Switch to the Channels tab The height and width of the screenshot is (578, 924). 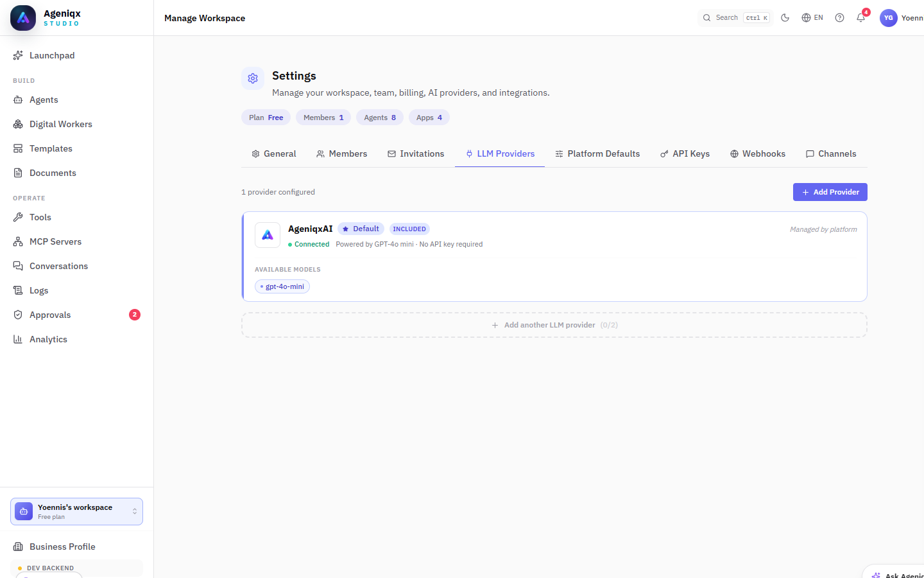tap(831, 154)
